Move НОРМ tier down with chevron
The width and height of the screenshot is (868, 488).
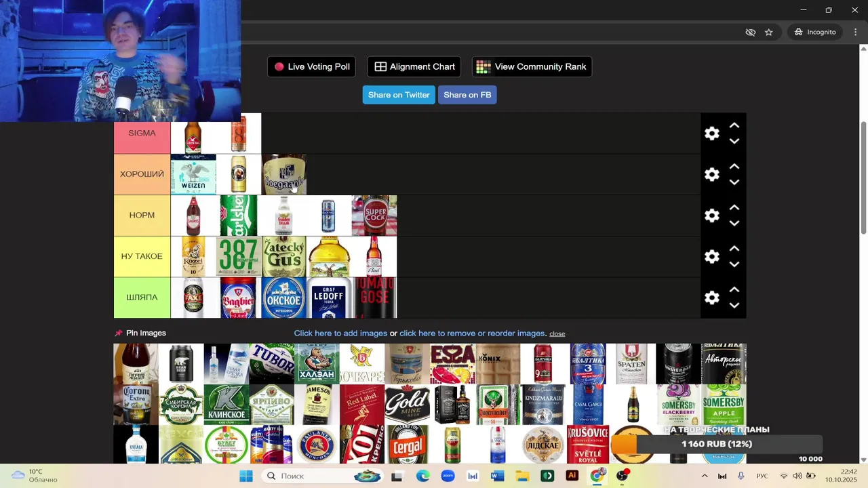tap(734, 223)
